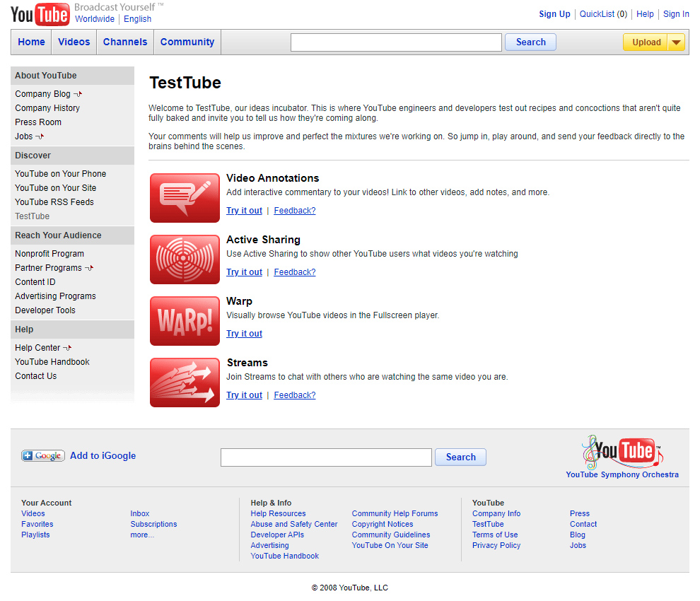This screenshot has height=601, width=700.
Task: Open the YouTube Symphony Orchestra logo
Action: [622, 452]
